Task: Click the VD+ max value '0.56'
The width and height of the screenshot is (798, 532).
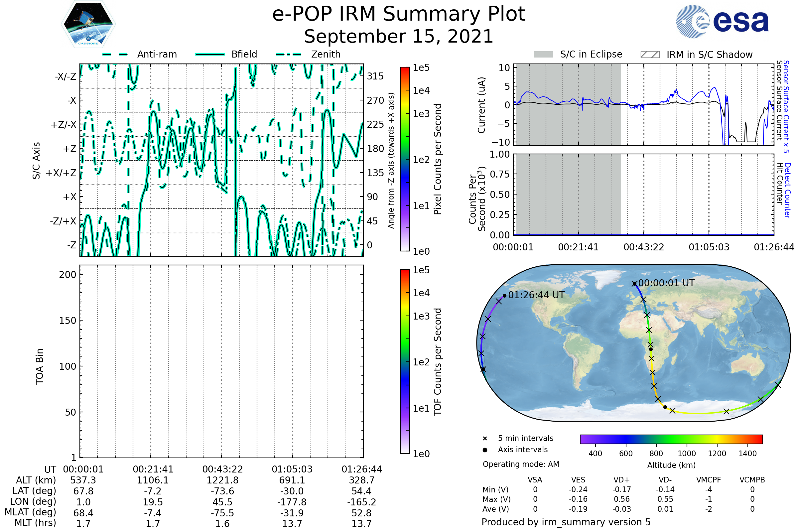Action: 621,499
